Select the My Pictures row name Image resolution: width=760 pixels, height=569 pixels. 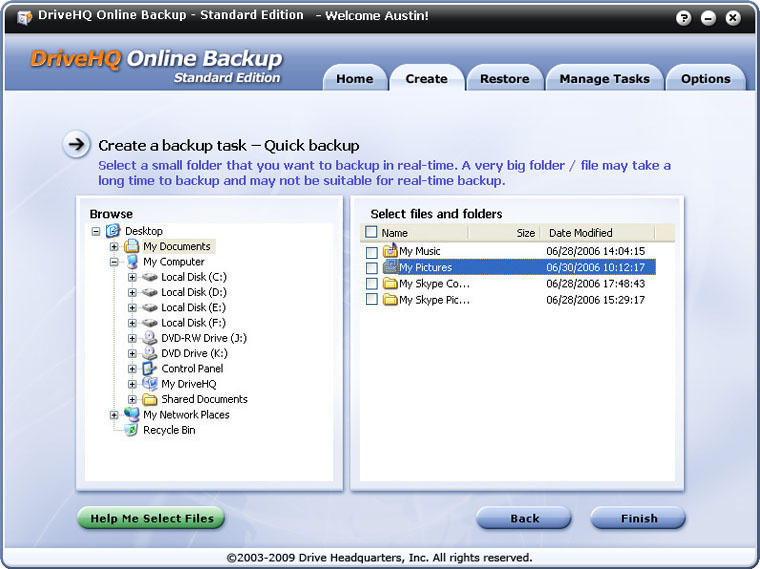point(426,267)
